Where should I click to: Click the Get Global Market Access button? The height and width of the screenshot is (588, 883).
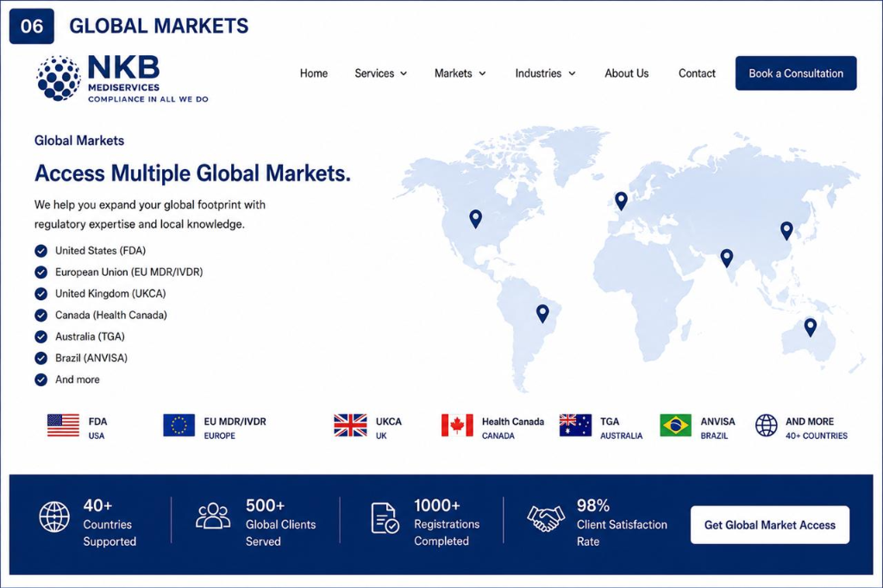(x=770, y=525)
